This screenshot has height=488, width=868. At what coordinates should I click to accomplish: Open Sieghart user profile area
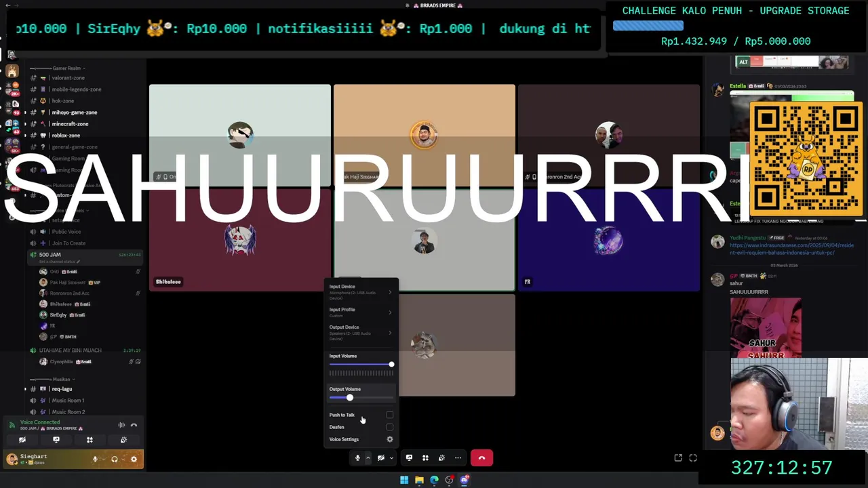point(44,460)
